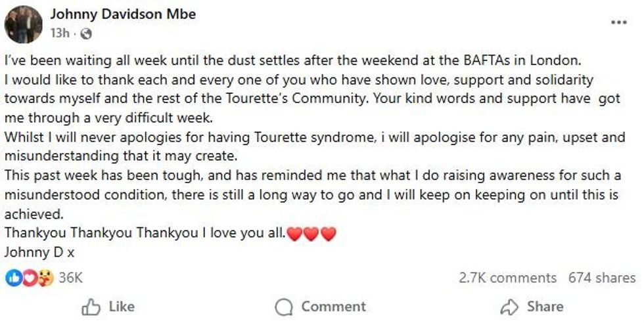Click the first red heart emoji in post
This screenshot has height=323, width=644.
pos(295,234)
